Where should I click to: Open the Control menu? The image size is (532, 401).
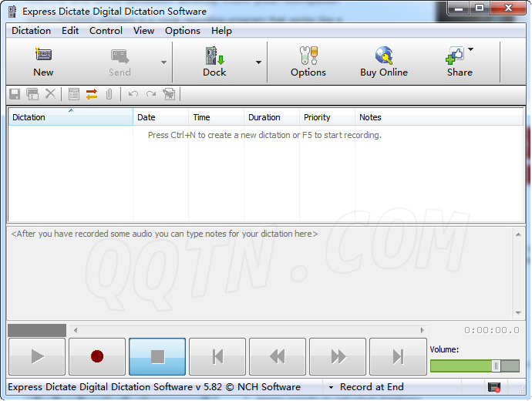pyautogui.click(x=106, y=31)
